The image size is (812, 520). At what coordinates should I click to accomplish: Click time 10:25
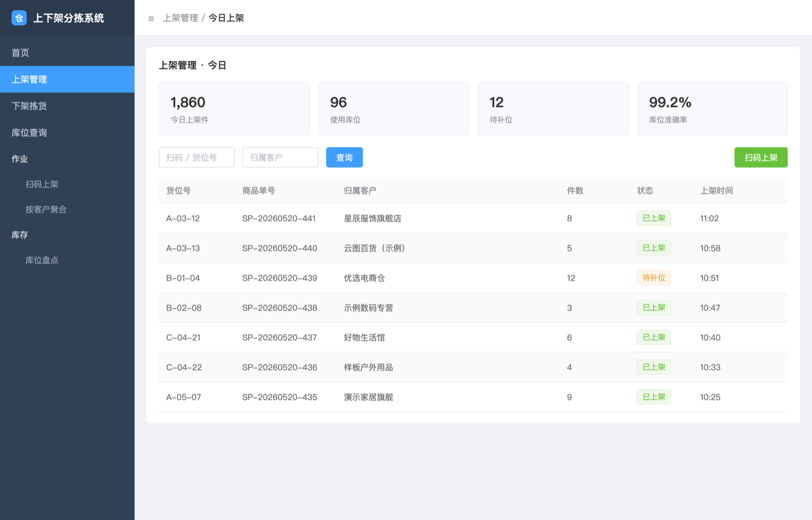click(710, 397)
